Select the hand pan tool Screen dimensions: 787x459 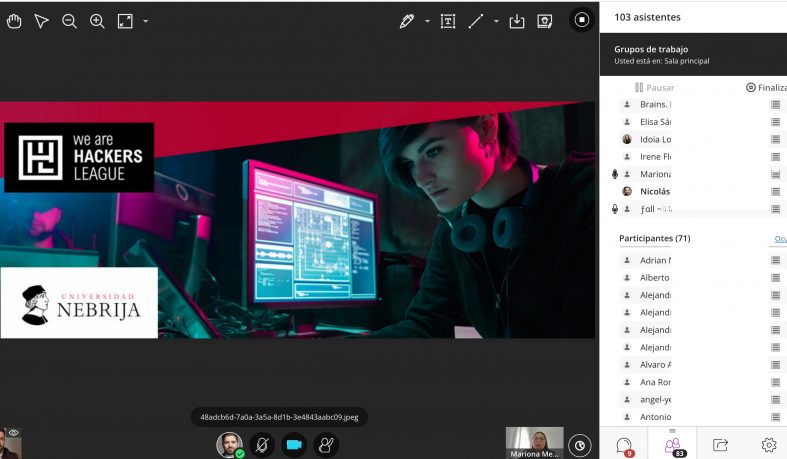point(14,21)
